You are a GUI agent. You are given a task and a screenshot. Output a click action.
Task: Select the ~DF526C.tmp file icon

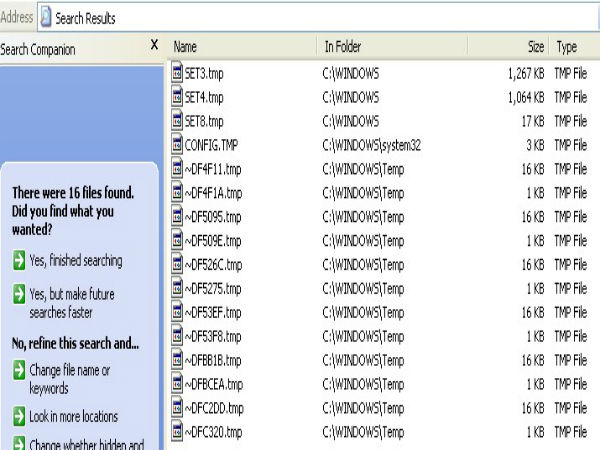(177, 265)
